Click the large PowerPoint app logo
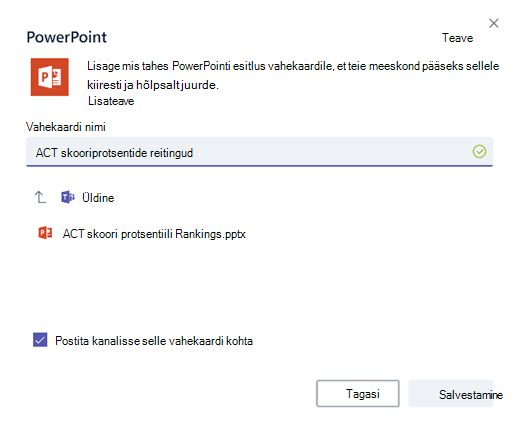Image resolution: width=520 pixels, height=434 pixels. click(50, 77)
